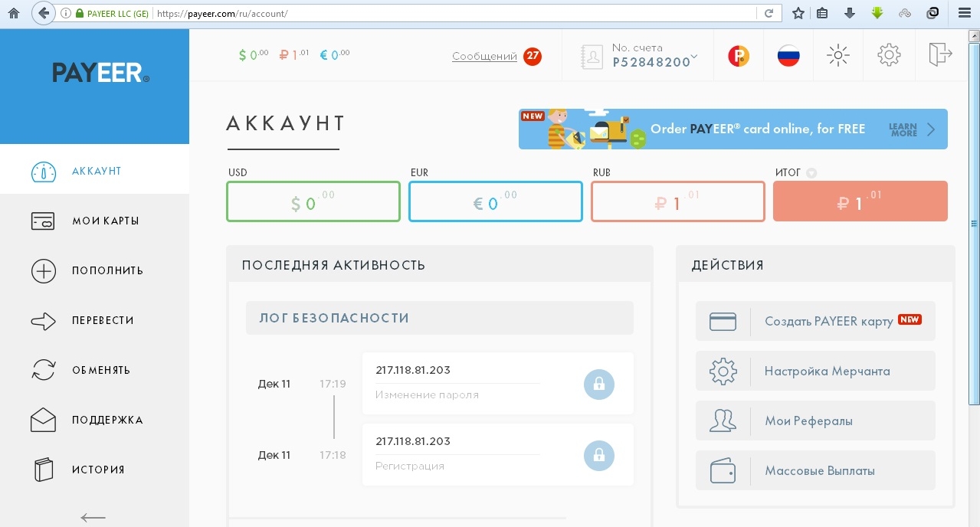
Task: Click the lock icon for Регистрация entry
Action: tap(599, 455)
